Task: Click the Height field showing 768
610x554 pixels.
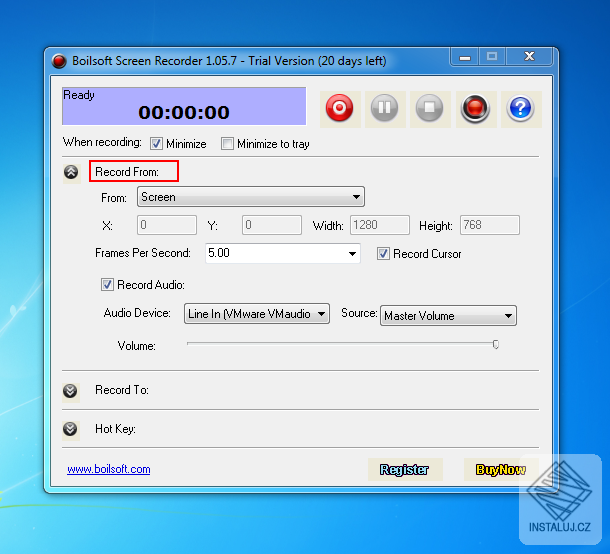Action: 490,225
